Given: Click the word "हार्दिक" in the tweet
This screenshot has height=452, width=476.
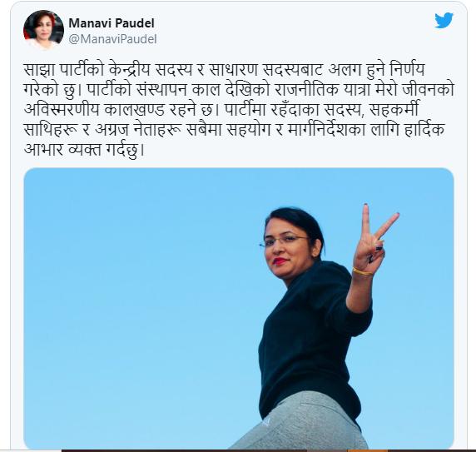Looking at the screenshot, I should point(424,130).
